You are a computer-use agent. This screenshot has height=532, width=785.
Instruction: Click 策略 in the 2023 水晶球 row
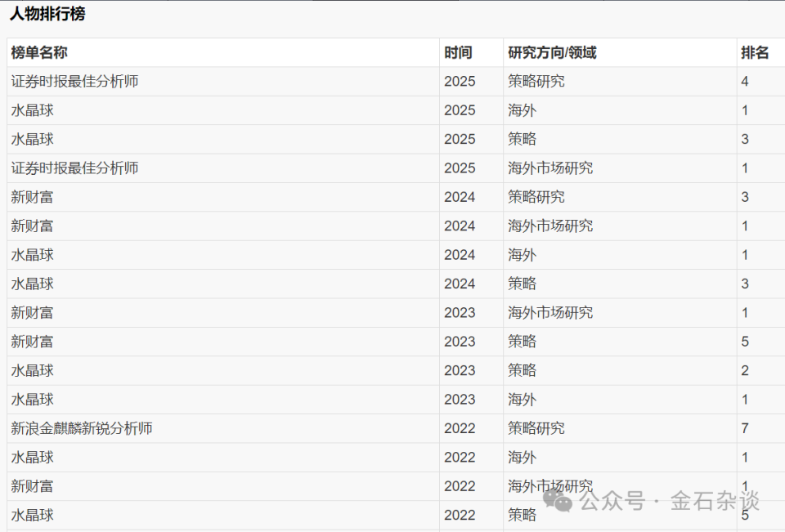point(523,371)
